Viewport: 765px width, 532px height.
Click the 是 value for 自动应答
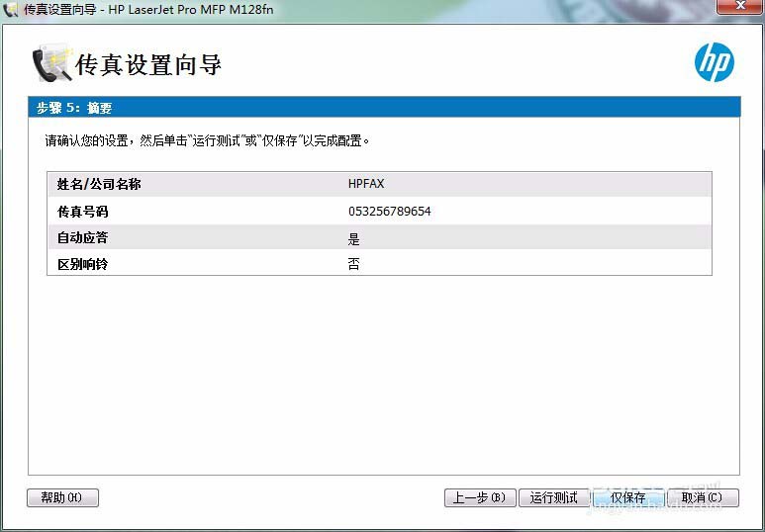click(353, 239)
